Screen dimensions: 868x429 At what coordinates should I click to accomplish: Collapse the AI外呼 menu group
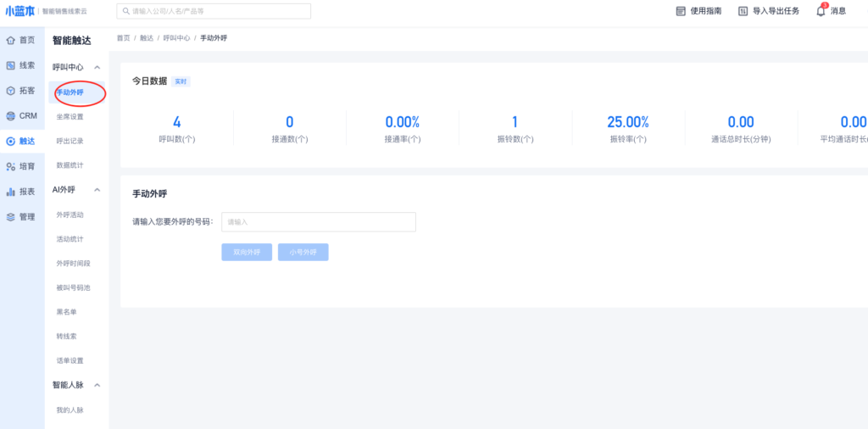(x=97, y=190)
